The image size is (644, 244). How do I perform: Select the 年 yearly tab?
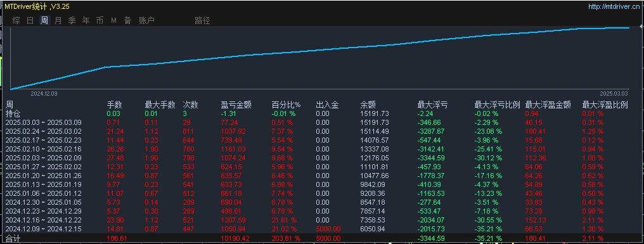click(x=86, y=20)
